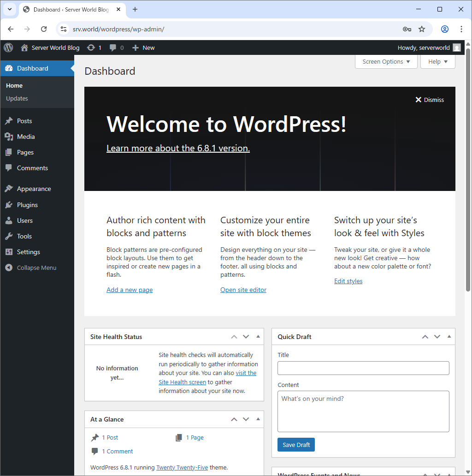Open saved password key icon
The height and width of the screenshot is (476, 472).
coord(407,29)
